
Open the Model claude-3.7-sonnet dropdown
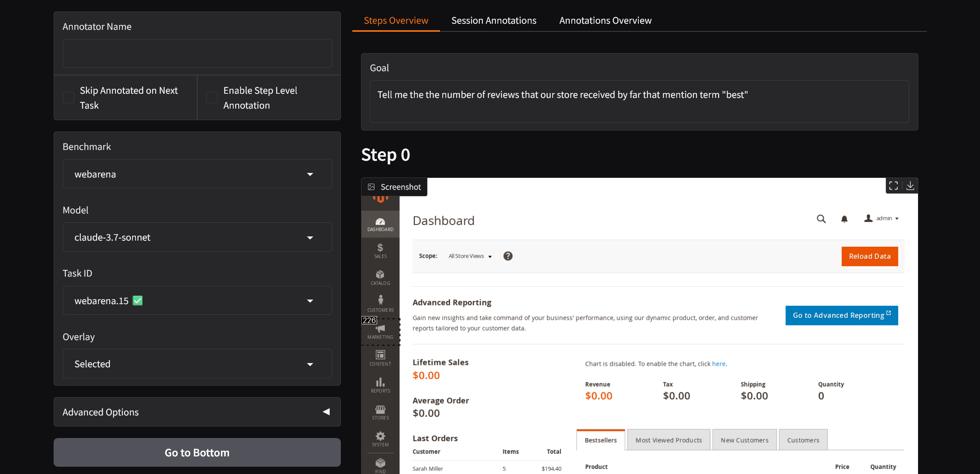click(197, 237)
